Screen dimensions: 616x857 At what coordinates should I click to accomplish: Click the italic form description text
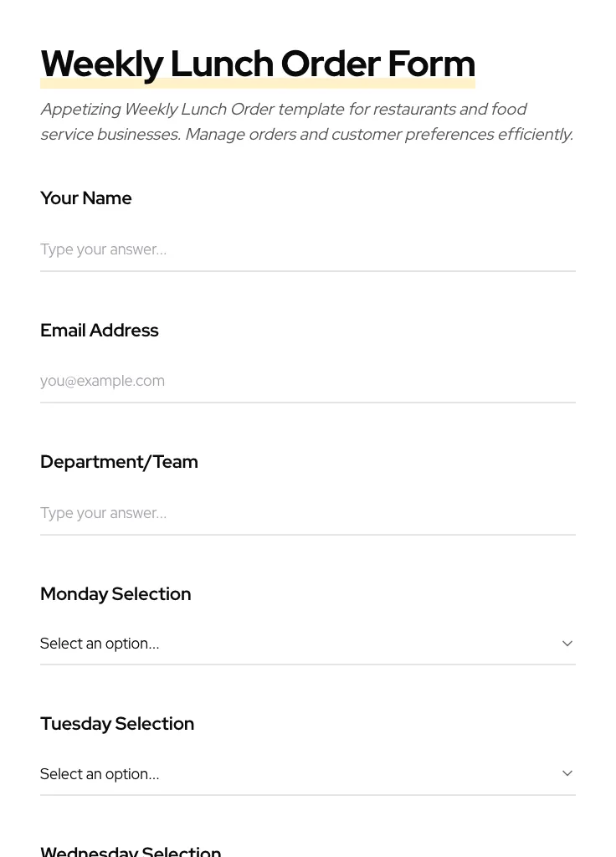click(x=306, y=121)
